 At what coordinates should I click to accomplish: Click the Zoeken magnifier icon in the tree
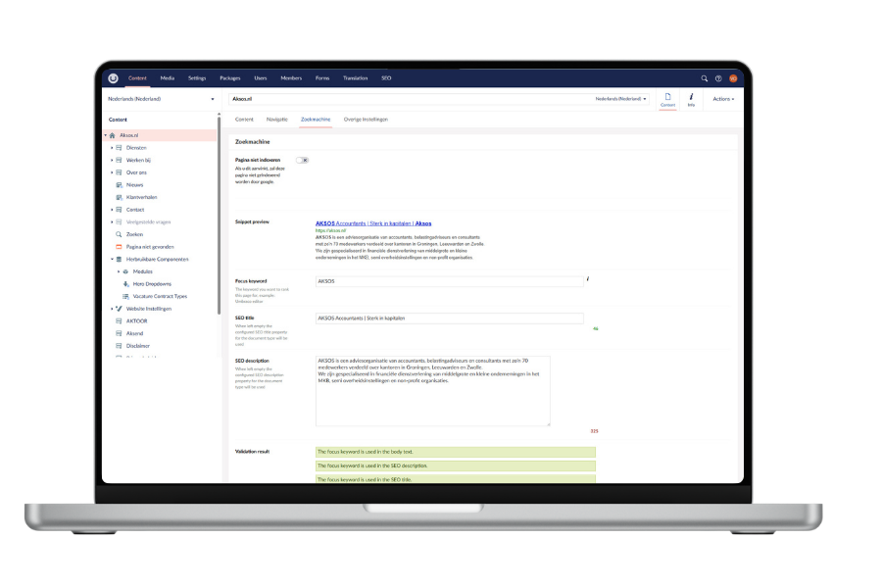[x=118, y=234]
